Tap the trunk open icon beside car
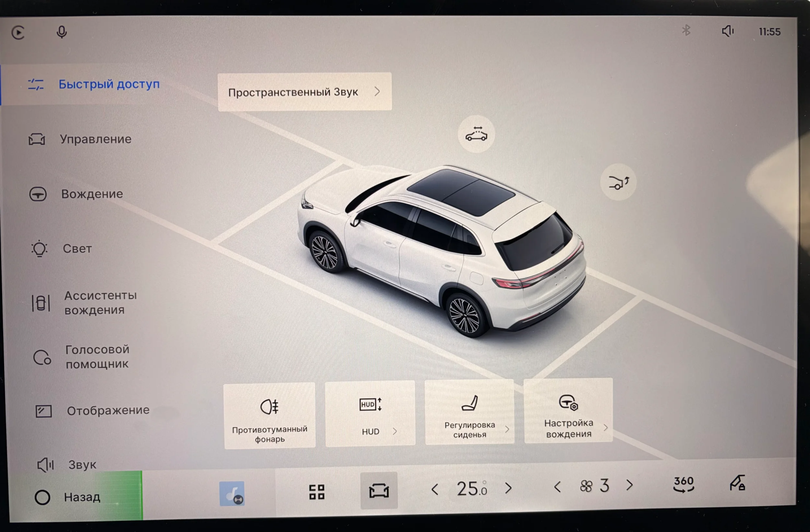 [619, 182]
